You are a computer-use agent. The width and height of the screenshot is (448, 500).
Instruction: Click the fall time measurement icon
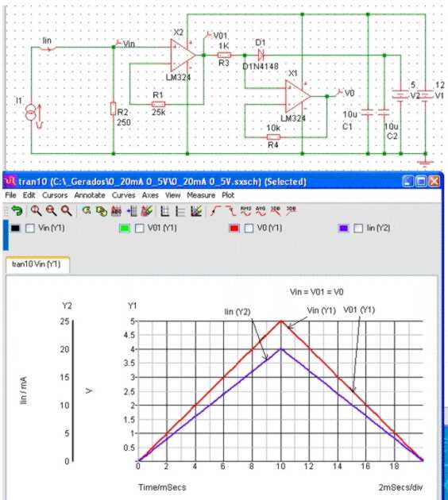tap(230, 211)
